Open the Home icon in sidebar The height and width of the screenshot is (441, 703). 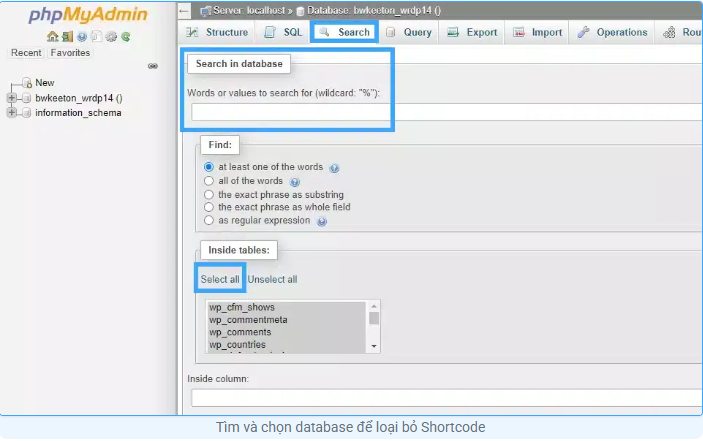point(53,36)
